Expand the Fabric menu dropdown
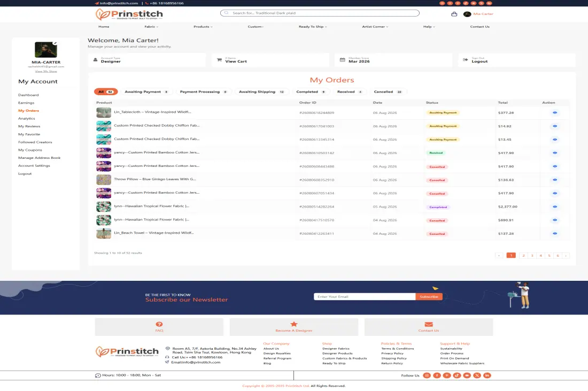 pos(151,27)
